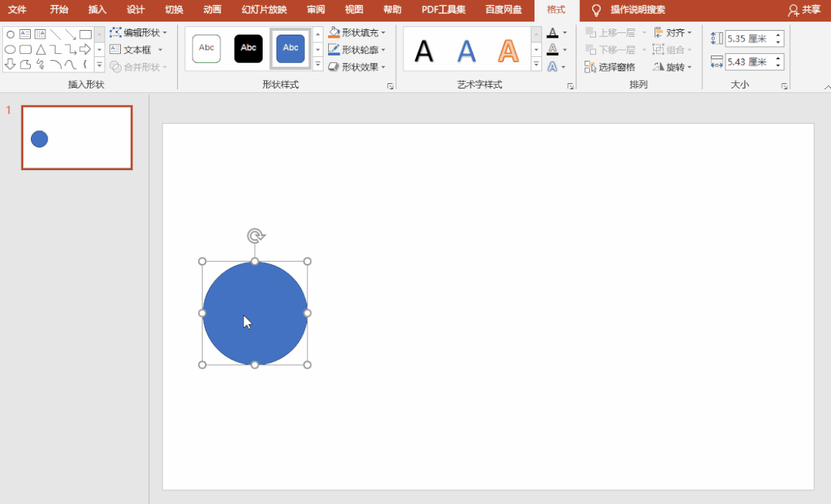
Task: Choose the text box shape in gallery
Action: [25, 35]
